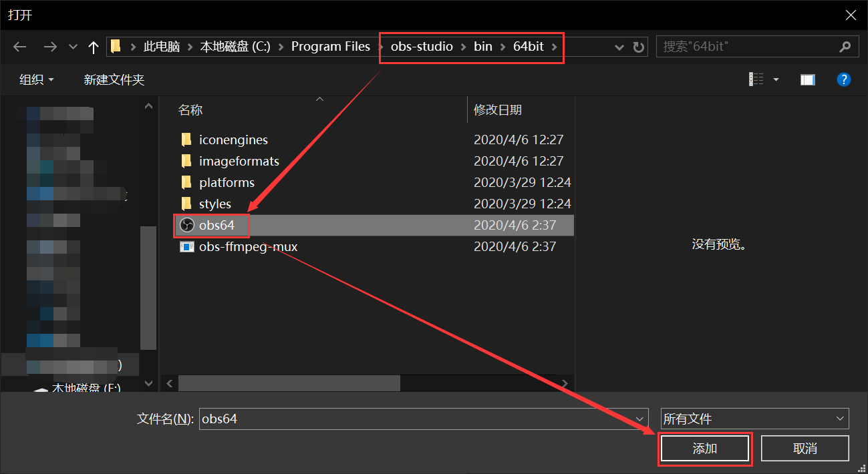Image resolution: width=868 pixels, height=474 pixels.
Task: Refresh the 64bit folder view
Action: [x=639, y=47]
